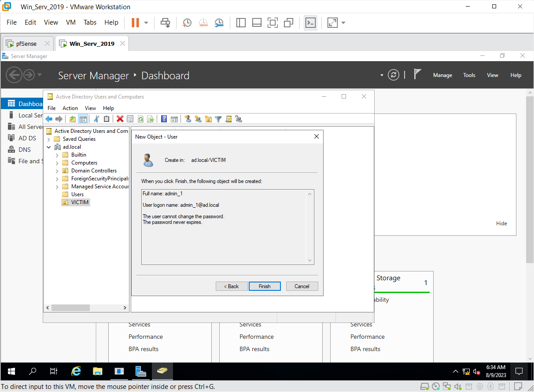Click the Back button in New Object dialog

point(232,286)
